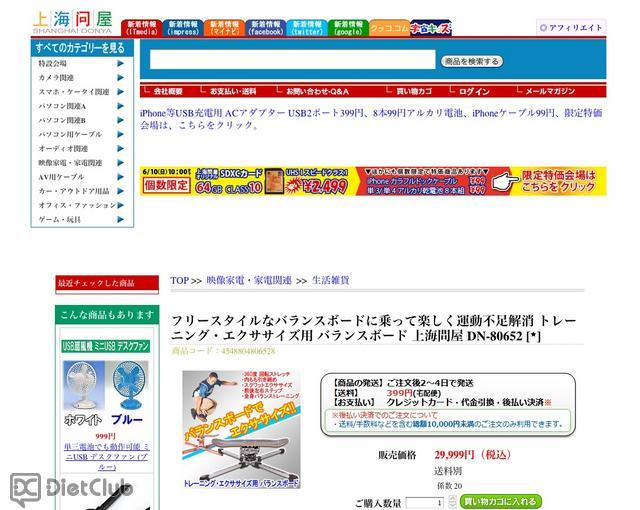
Task: Expand arrow next to オーディオ関連
Action: pos(120,149)
